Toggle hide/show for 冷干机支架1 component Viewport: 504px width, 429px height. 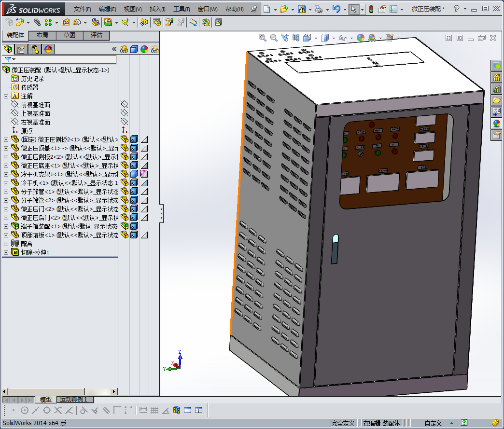125,174
